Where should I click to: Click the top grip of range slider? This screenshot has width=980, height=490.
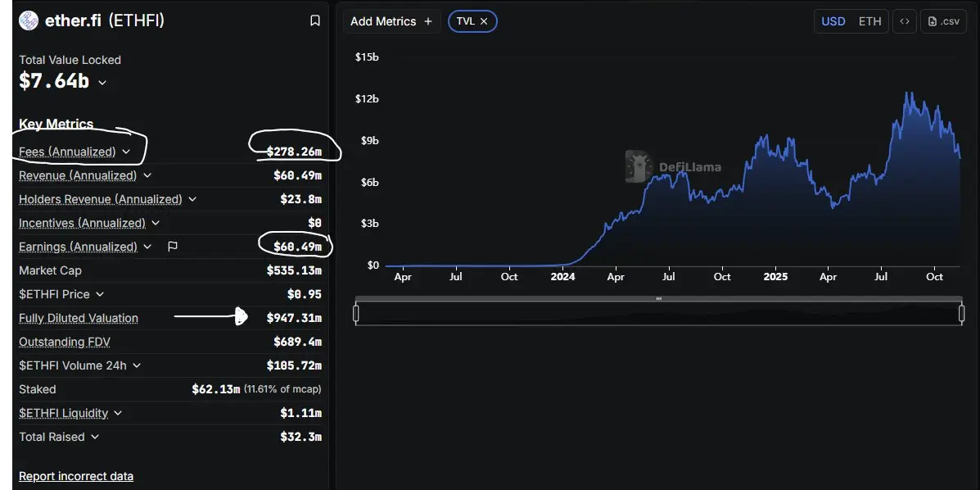659,298
